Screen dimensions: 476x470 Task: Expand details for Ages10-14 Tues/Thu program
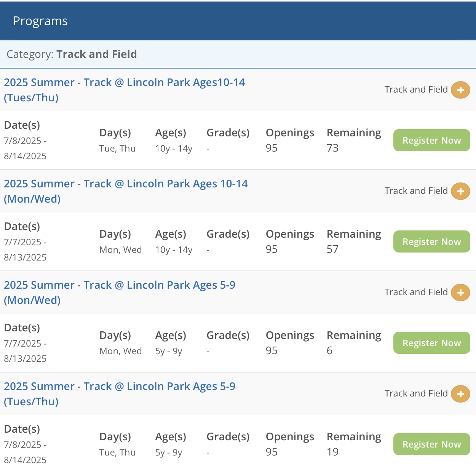460,90
